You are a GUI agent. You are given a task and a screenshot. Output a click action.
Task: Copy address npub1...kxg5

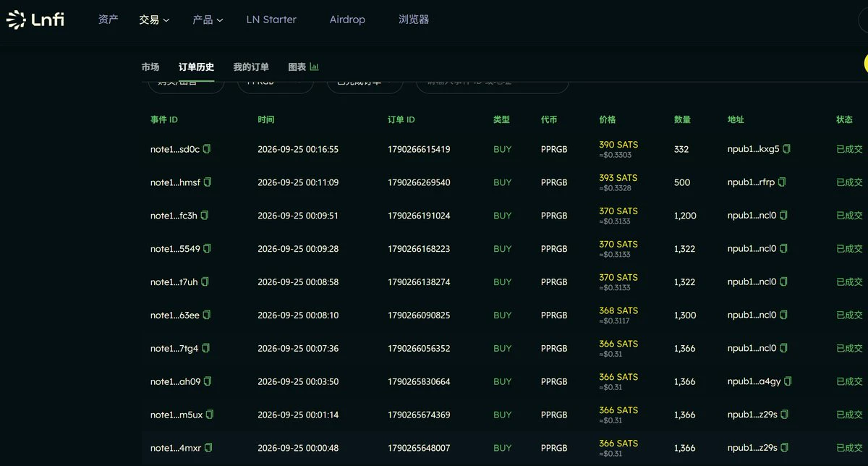pos(786,149)
